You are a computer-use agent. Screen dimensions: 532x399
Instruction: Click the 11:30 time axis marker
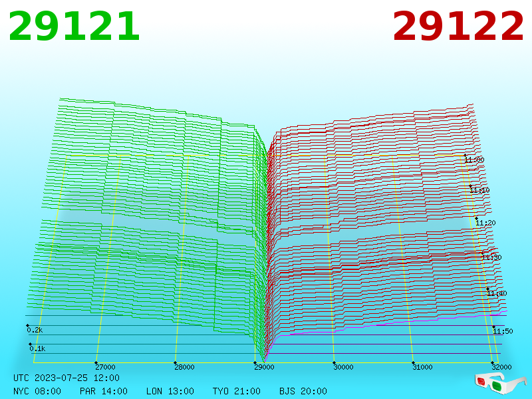click(x=491, y=257)
